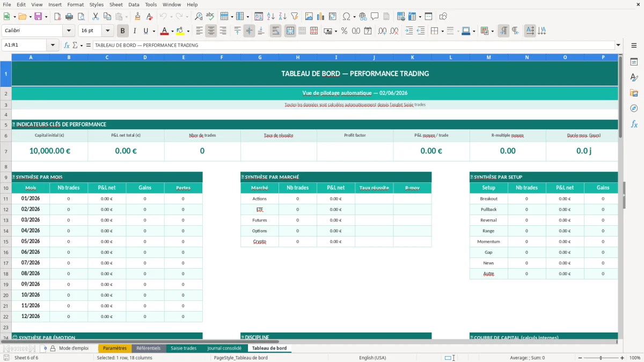Click zoom in plus button
This screenshot has height=362, width=644.
623,358
